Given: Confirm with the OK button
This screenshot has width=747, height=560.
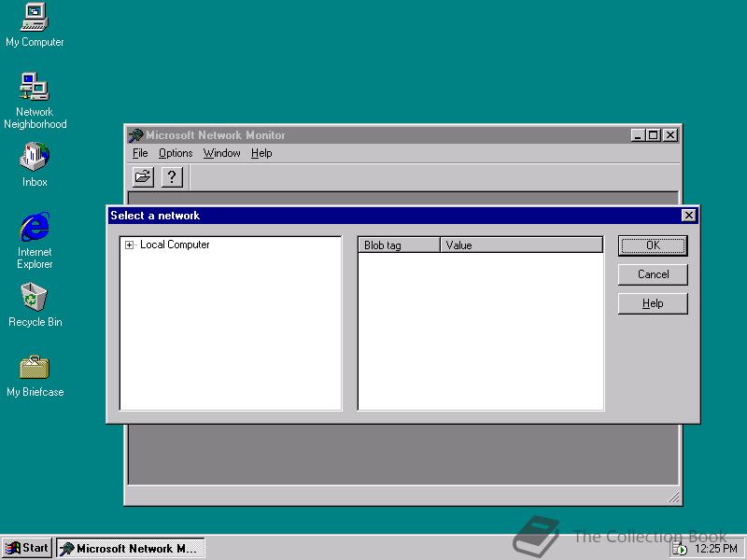Looking at the screenshot, I should [x=653, y=245].
